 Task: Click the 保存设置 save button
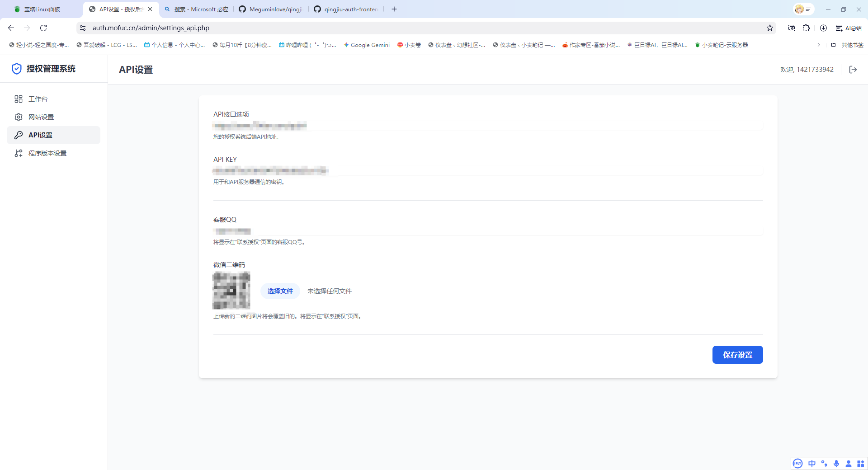(x=737, y=355)
